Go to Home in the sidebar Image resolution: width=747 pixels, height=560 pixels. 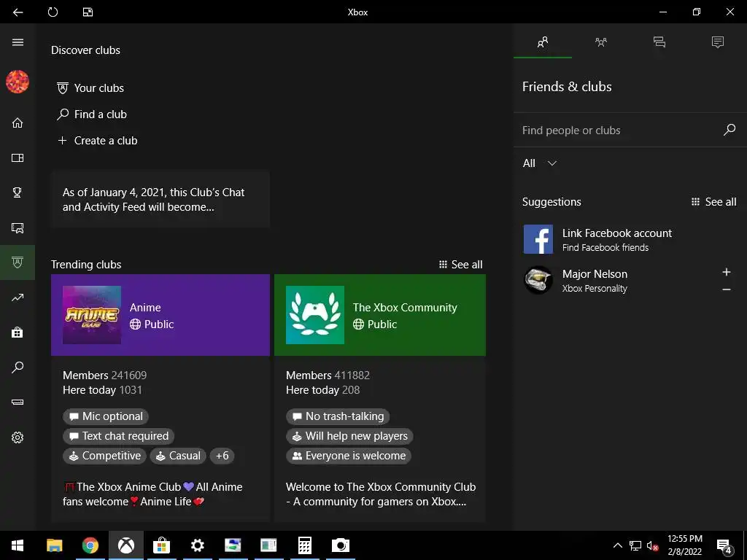[x=18, y=122]
